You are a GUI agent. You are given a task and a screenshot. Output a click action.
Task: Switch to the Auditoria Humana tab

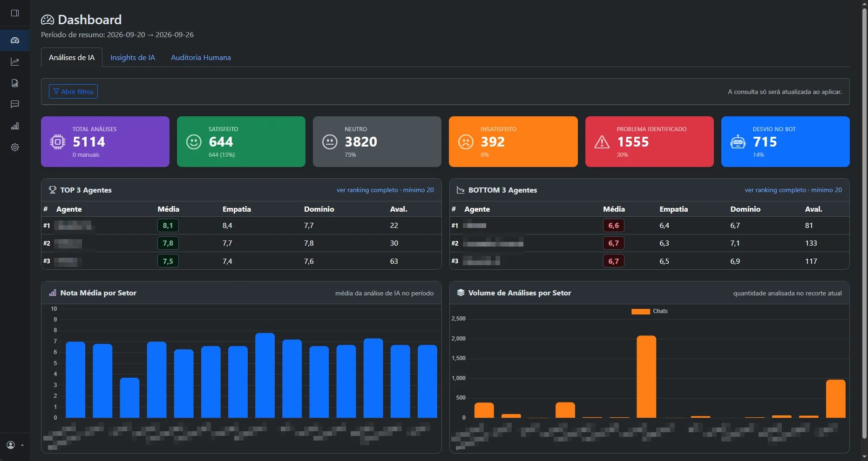(201, 57)
